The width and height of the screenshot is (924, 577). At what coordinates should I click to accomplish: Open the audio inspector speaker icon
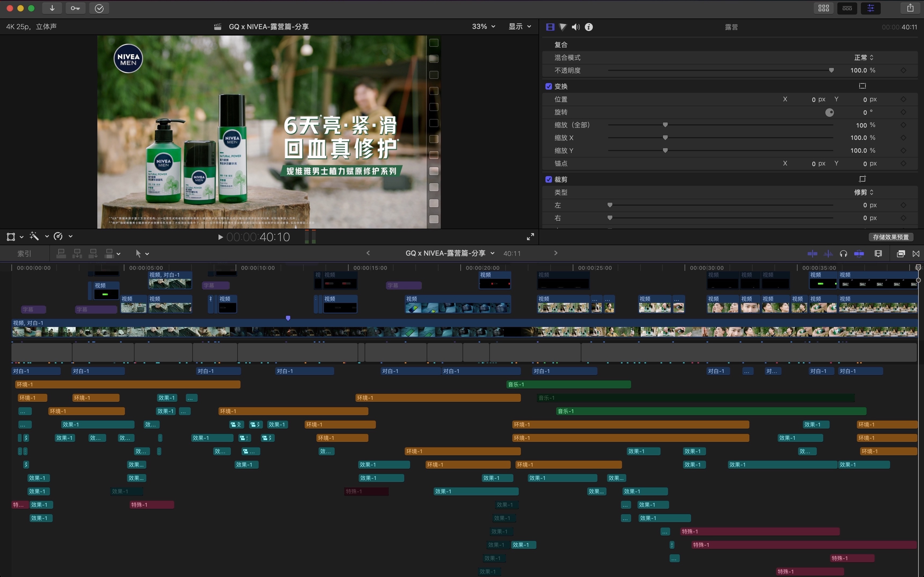coord(575,27)
